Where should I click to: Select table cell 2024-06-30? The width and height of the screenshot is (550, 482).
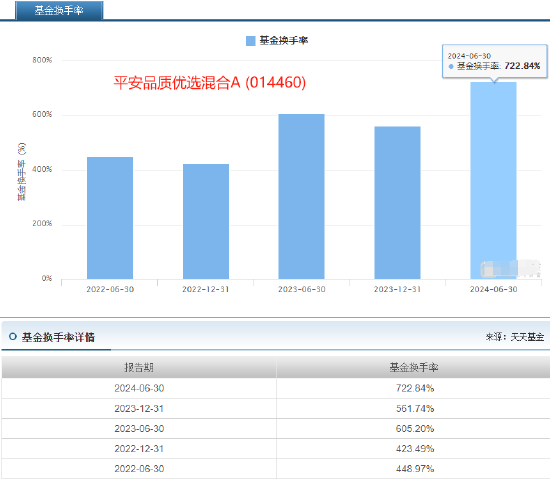(x=139, y=388)
